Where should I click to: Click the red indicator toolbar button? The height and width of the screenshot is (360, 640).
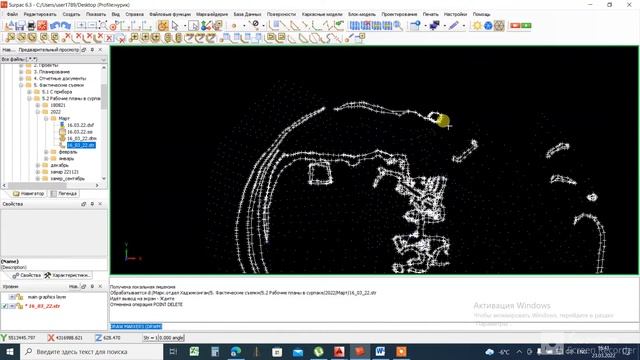pyautogui.click(x=515, y=26)
